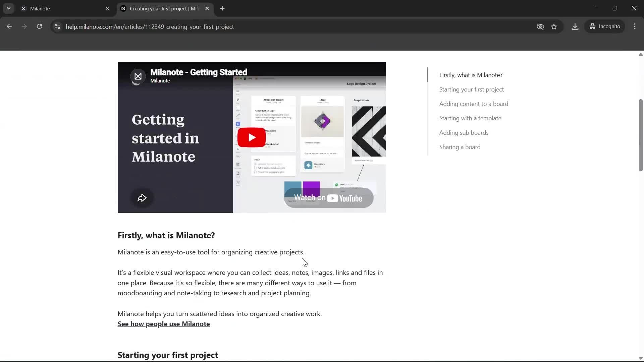The image size is (644, 362).
Task: Open See how people use Milanote link
Action: [163, 324]
